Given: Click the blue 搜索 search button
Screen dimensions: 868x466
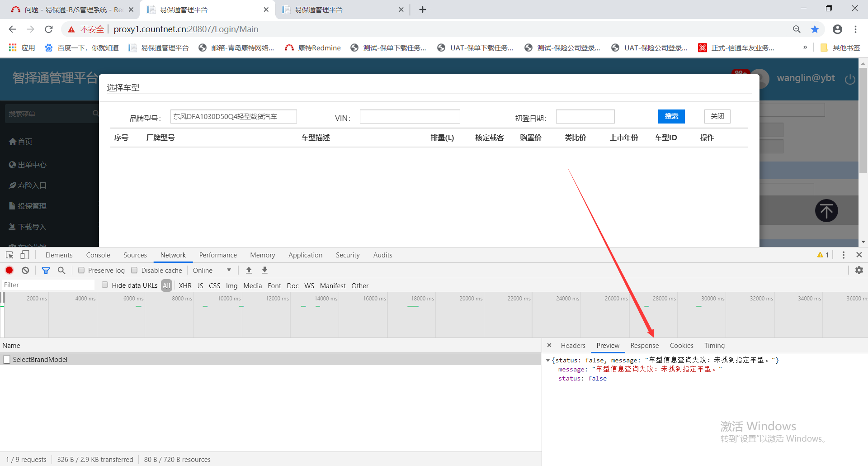Looking at the screenshot, I should click(671, 116).
